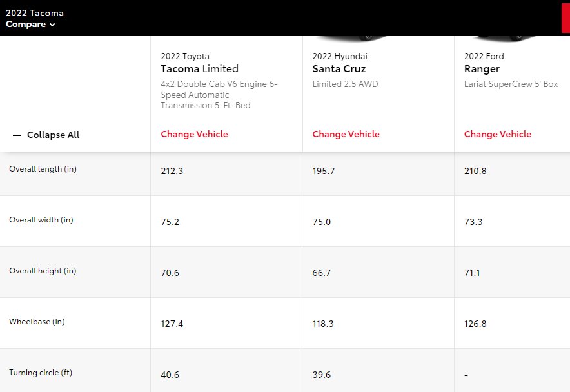570x392 pixels.
Task: Click the red button at top right
Action: click(565, 18)
